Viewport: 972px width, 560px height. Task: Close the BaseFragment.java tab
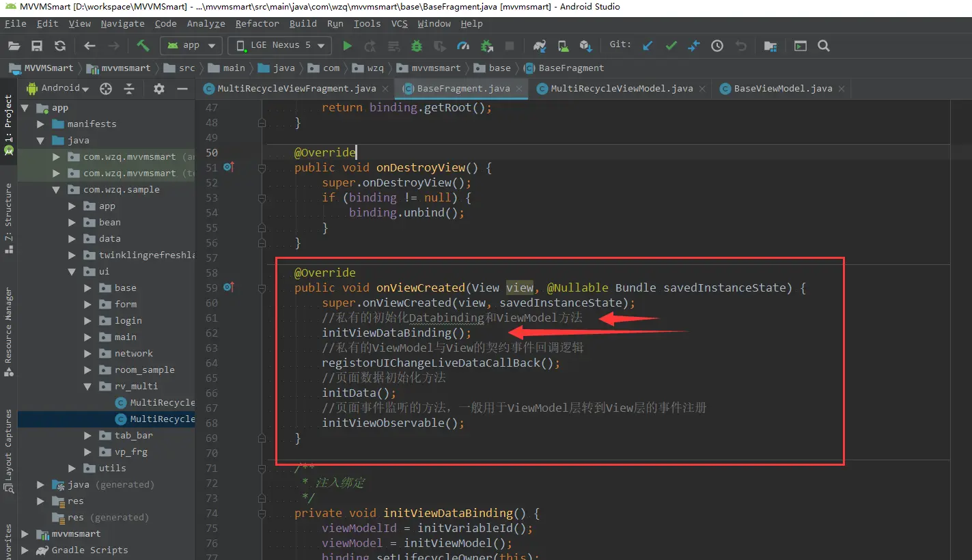(520, 89)
